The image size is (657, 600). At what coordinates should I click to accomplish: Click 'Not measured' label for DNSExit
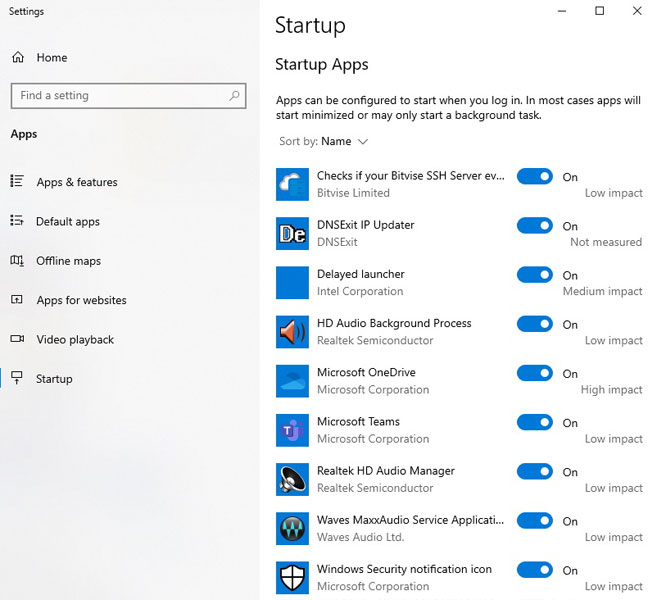tap(606, 242)
